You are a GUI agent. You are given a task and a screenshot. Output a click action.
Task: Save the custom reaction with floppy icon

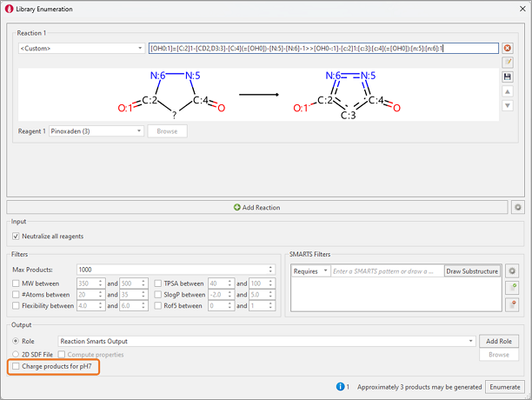coord(508,77)
